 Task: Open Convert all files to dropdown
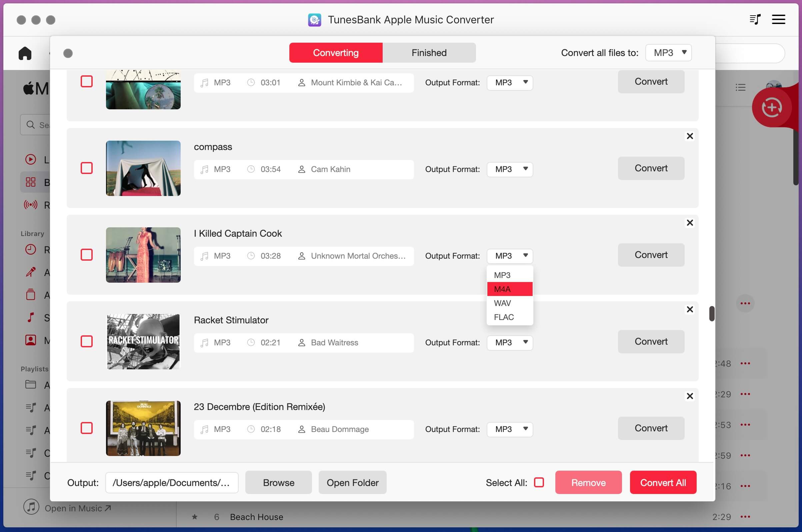pos(668,53)
